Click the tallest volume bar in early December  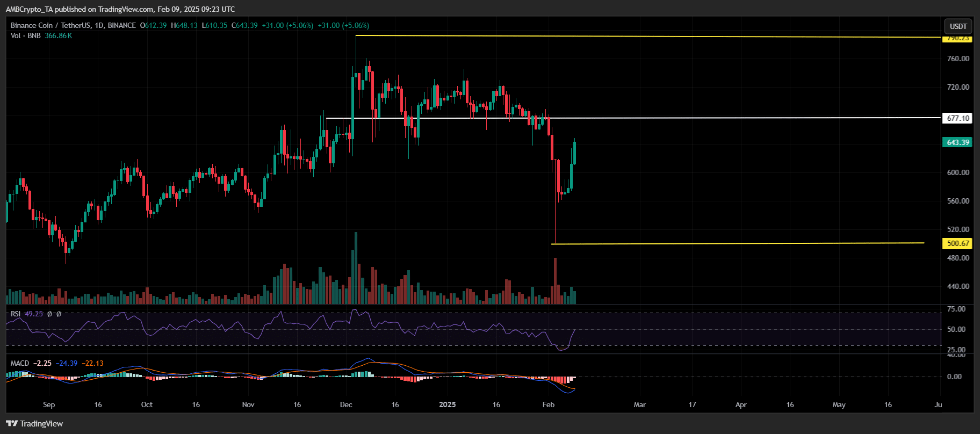coord(356,269)
